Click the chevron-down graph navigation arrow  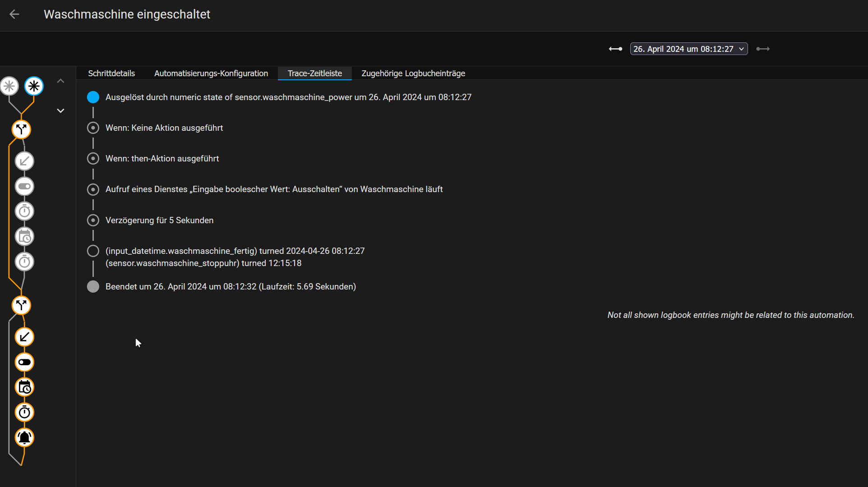tap(60, 111)
